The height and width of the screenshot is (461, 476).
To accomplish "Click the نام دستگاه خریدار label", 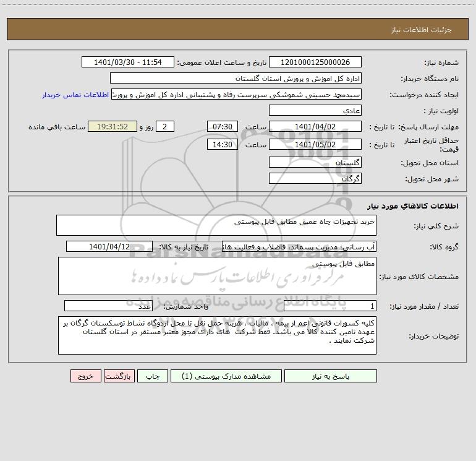I will point(430,79).
